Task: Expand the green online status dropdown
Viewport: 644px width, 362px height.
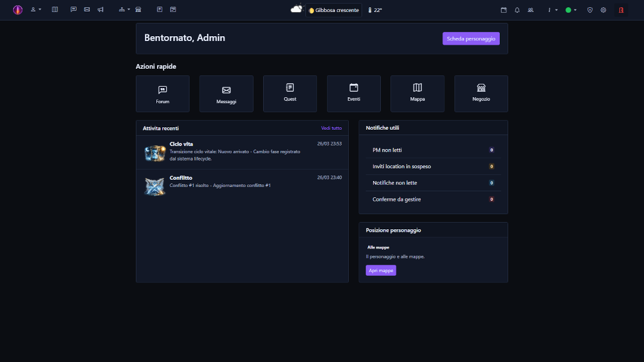Action: pyautogui.click(x=571, y=10)
